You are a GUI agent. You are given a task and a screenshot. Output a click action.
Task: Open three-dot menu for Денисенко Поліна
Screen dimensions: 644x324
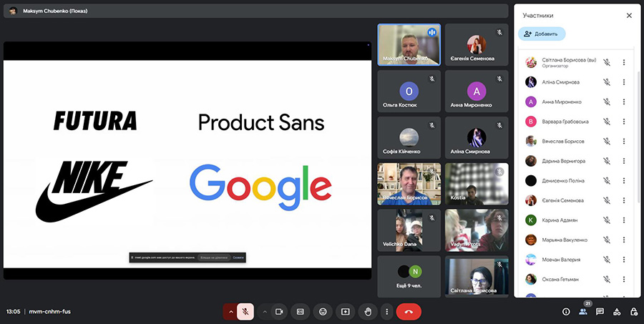click(623, 181)
